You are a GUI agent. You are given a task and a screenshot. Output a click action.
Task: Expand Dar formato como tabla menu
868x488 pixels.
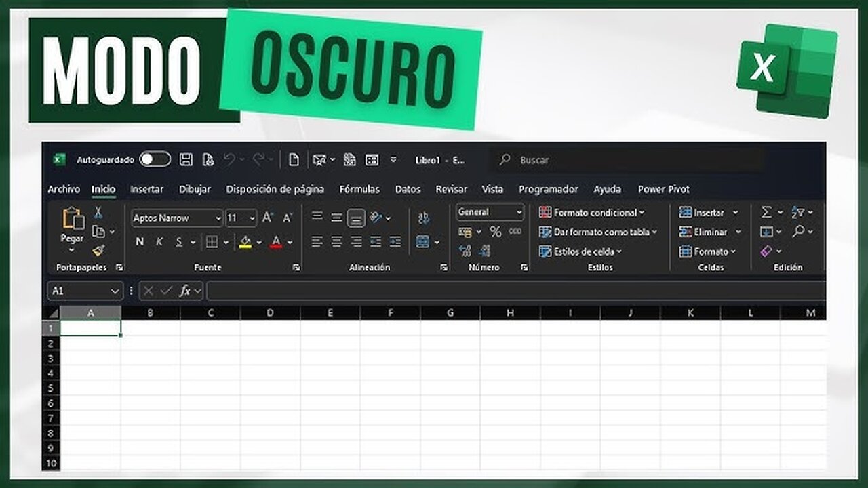598,232
